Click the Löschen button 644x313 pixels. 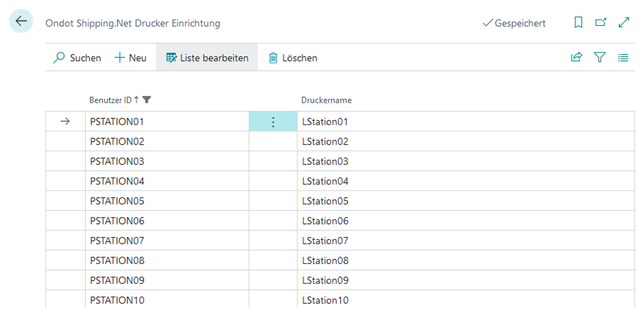pos(293,58)
